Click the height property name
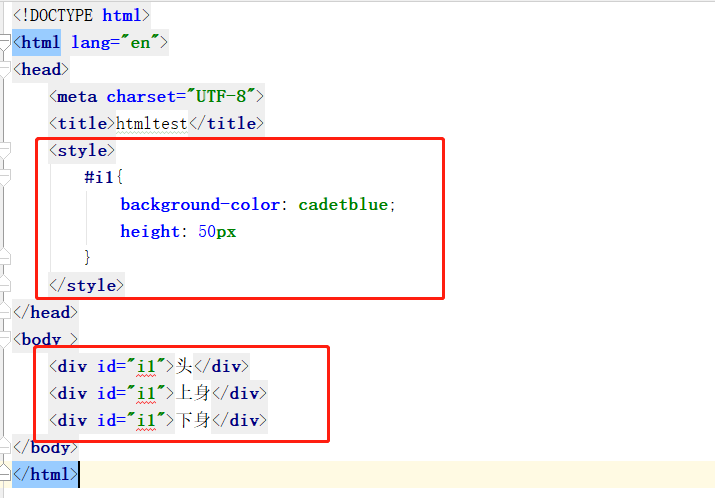The image size is (715, 498). pyautogui.click(x=150, y=231)
